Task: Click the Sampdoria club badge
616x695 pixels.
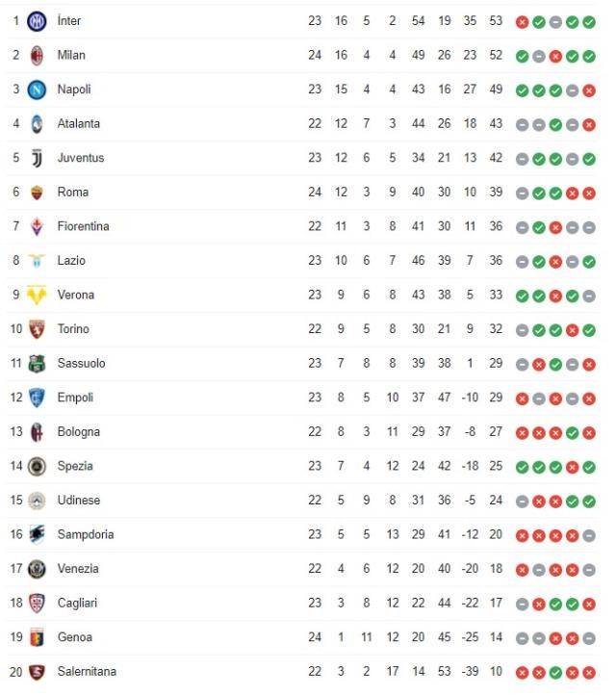Action: coord(37,534)
